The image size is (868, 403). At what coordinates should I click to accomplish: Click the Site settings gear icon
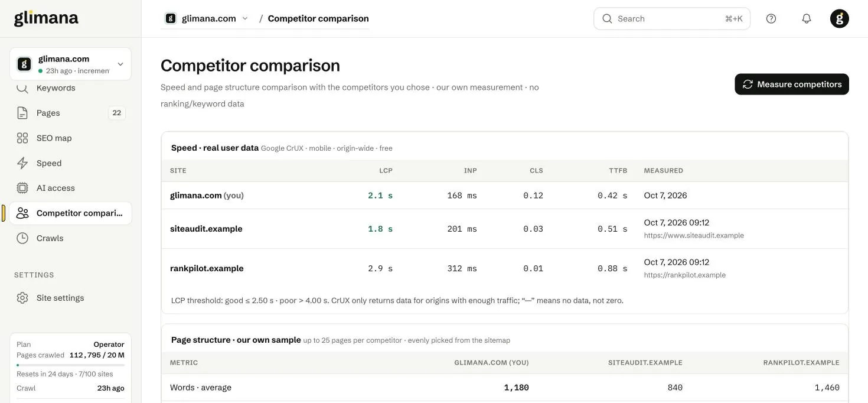[x=22, y=298]
